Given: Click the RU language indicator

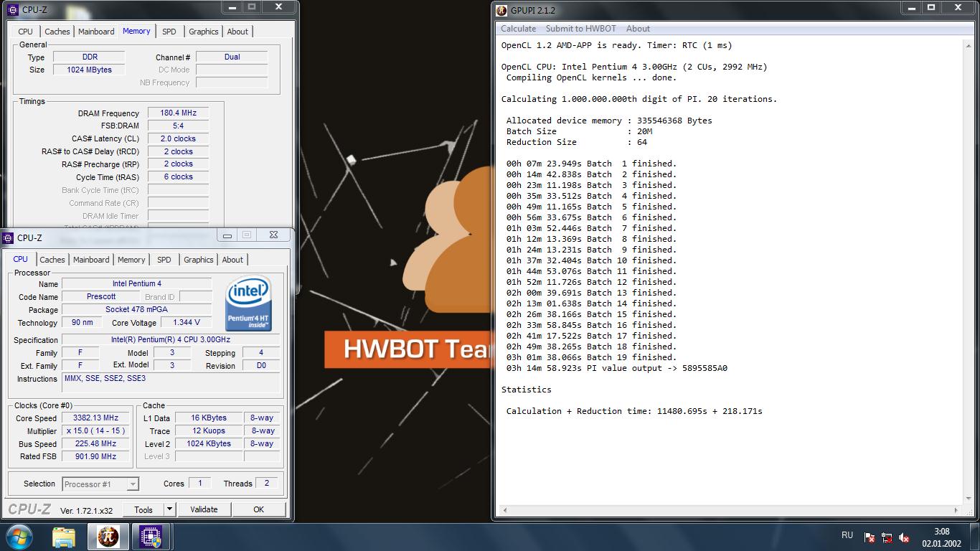Looking at the screenshot, I should (847, 535).
